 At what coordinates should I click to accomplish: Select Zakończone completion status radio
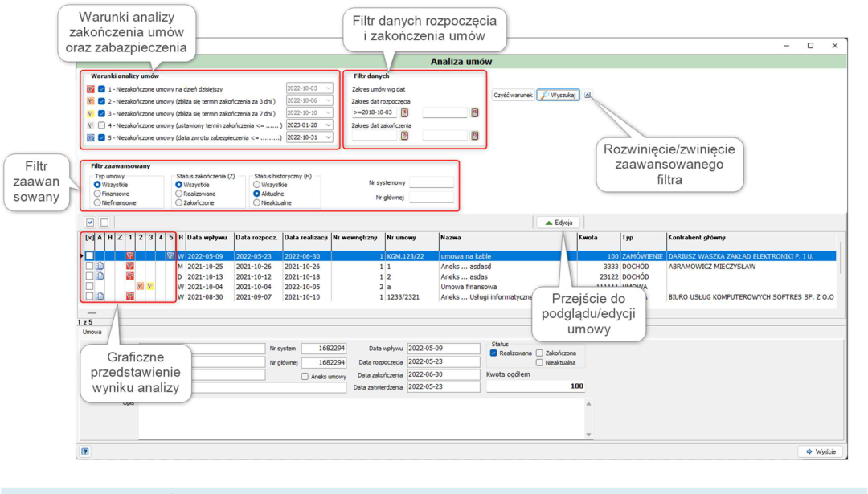point(178,203)
